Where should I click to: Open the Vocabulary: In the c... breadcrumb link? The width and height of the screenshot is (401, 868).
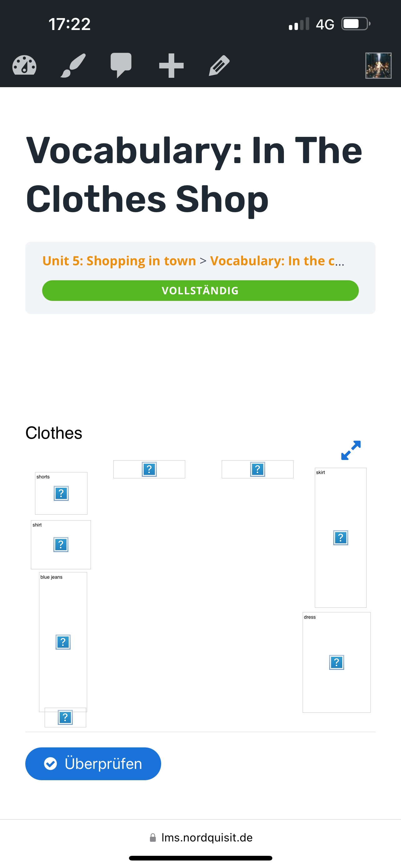tap(277, 261)
